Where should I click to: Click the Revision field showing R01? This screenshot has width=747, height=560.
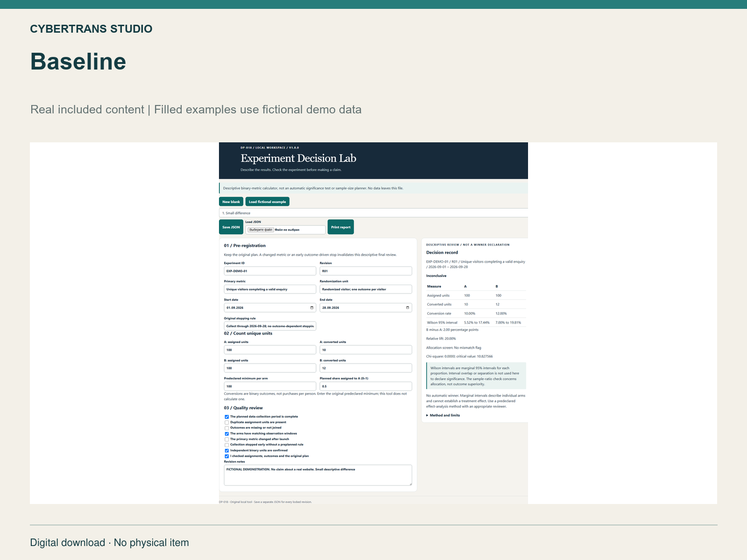click(366, 271)
